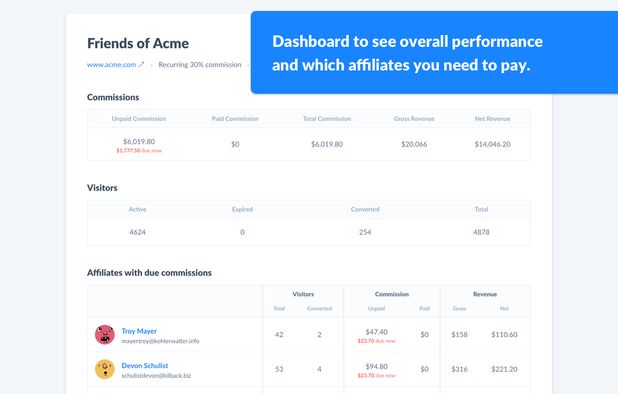Click Troy Mayer's $110.60 net revenue

point(504,335)
